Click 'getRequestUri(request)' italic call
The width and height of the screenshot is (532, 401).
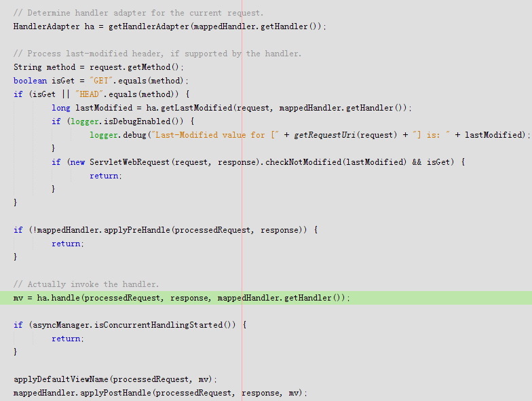pyautogui.click(x=345, y=135)
